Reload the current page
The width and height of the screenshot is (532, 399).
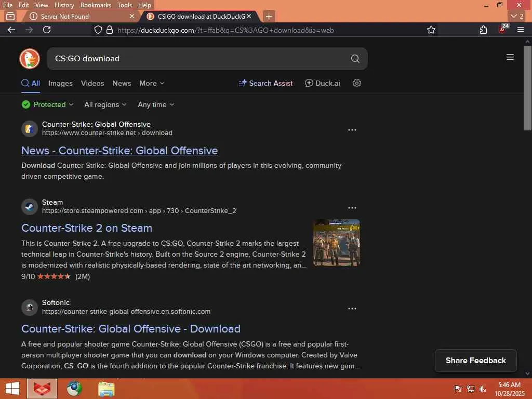pyautogui.click(x=47, y=30)
